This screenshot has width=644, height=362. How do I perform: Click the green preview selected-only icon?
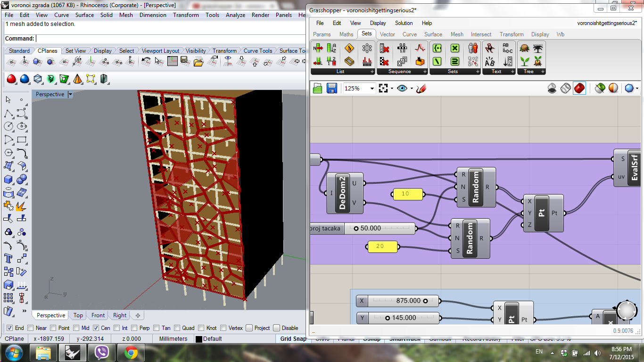click(x=600, y=88)
